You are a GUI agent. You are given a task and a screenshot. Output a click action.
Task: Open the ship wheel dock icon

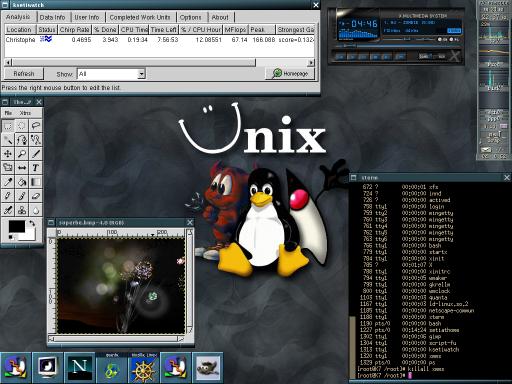coord(143,367)
